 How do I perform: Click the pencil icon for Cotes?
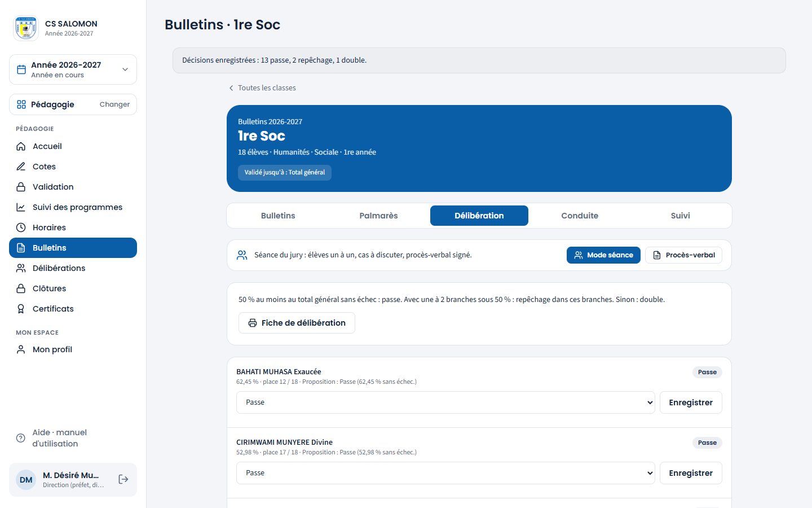pyautogui.click(x=21, y=167)
